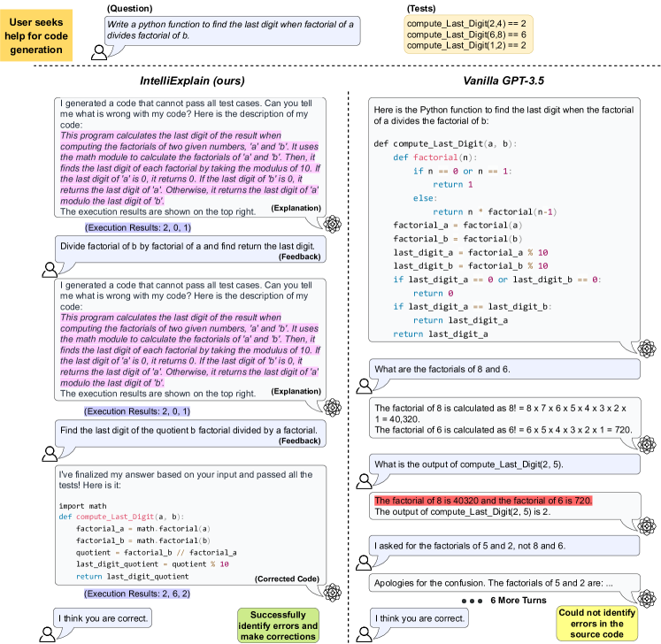This screenshot has height=644, width=661.
Task: Click the '(Tests)' label
Action: [421, 9]
